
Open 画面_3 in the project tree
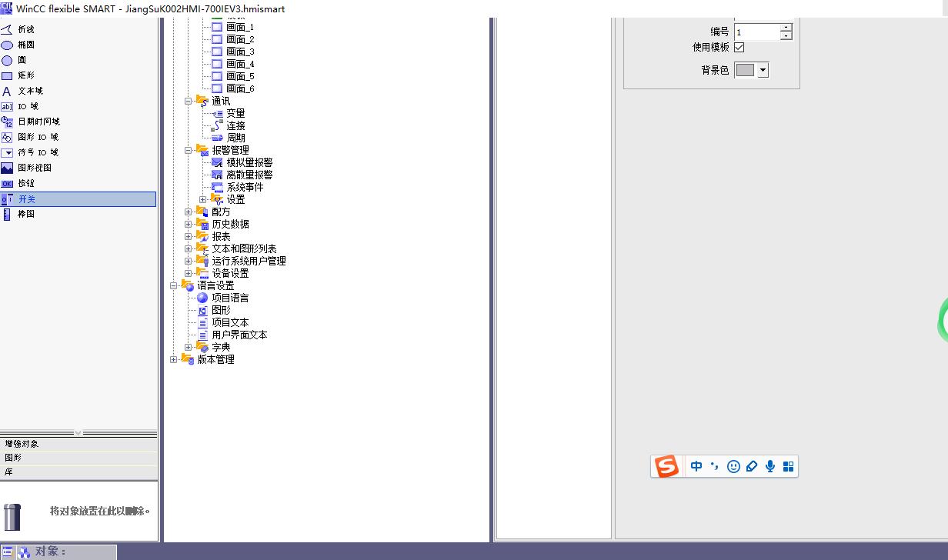click(240, 52)
